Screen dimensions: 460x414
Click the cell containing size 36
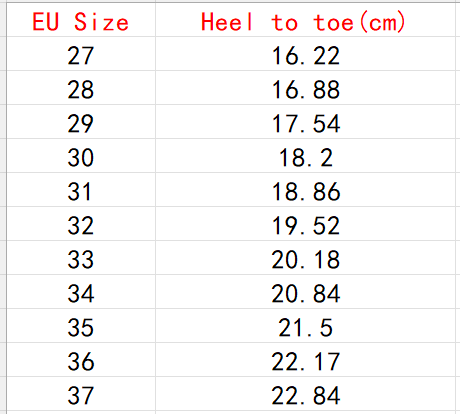click(81, 360)
